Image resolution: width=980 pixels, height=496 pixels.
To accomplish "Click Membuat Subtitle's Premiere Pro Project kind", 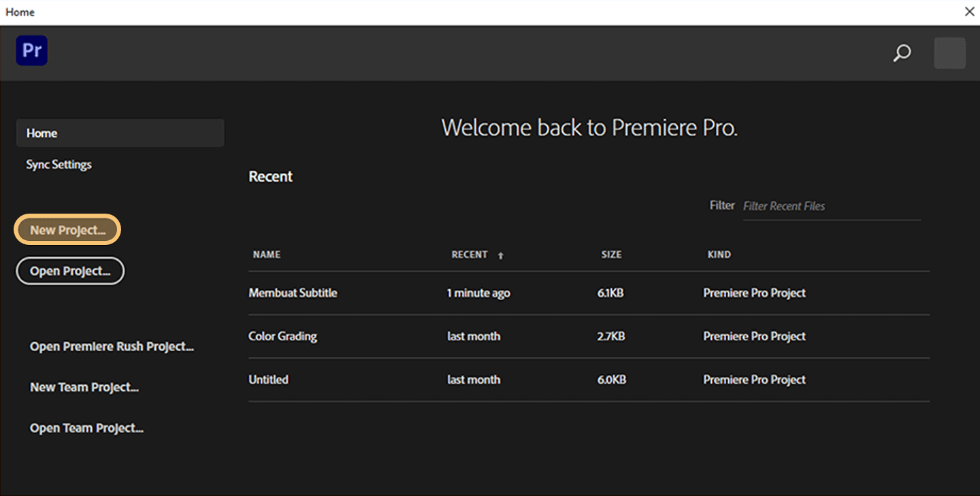I will click(754, 293).
